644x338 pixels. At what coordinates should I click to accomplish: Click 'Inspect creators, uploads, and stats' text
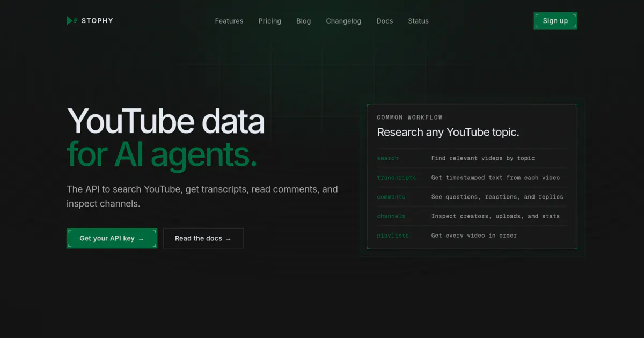pos(495,216)
